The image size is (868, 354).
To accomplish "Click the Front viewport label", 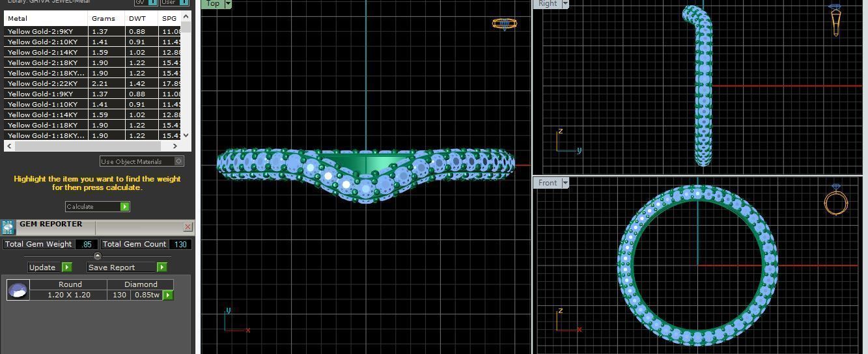I will [548, 183].
